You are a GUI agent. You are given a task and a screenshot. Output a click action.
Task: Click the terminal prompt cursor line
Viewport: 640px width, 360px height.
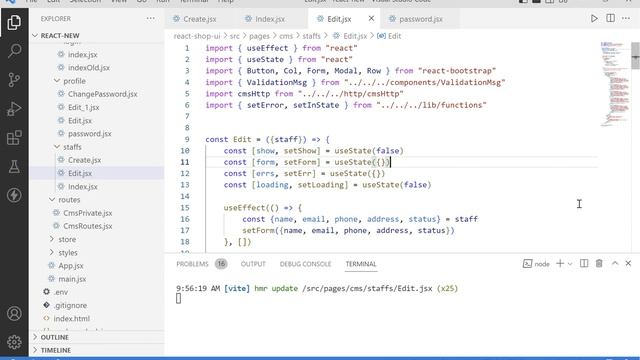(178, 298)
